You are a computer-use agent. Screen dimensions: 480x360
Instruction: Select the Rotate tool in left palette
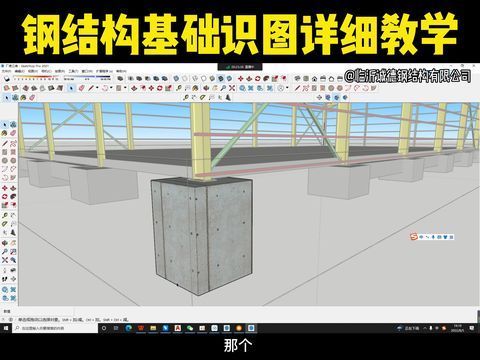pos(5,196)
